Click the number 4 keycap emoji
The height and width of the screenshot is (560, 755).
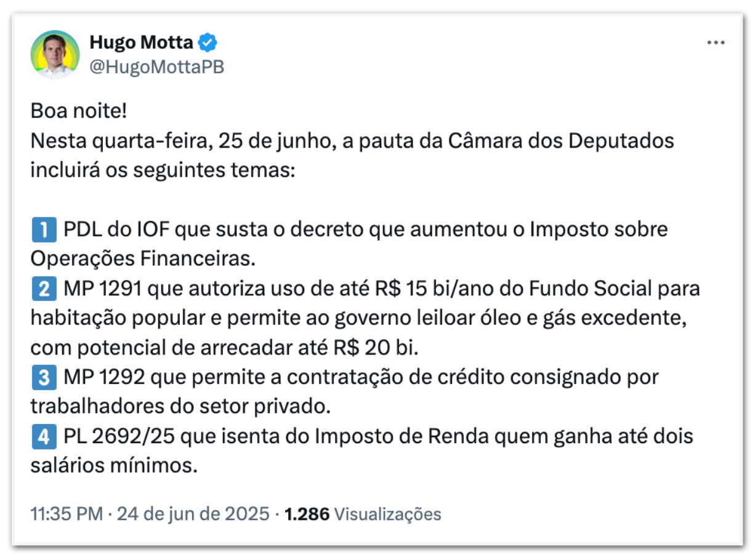pos(43,436)
